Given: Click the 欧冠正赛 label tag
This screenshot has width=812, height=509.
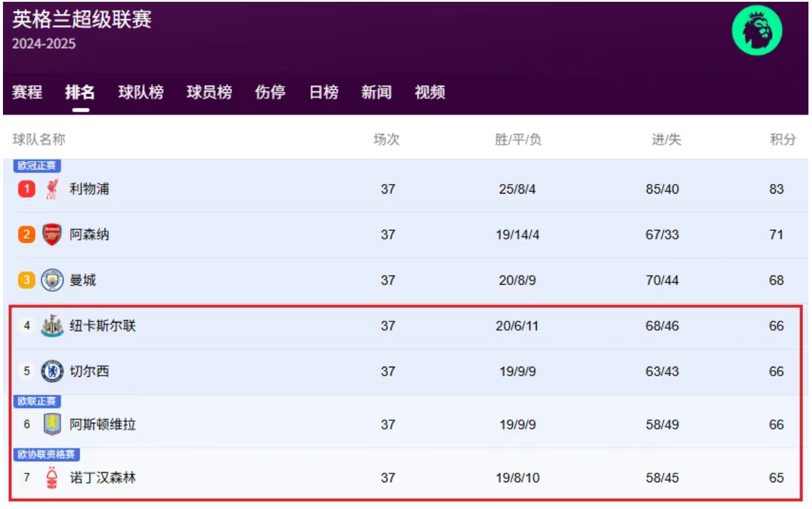Looking at the screenshot, I should pos(37,166).
